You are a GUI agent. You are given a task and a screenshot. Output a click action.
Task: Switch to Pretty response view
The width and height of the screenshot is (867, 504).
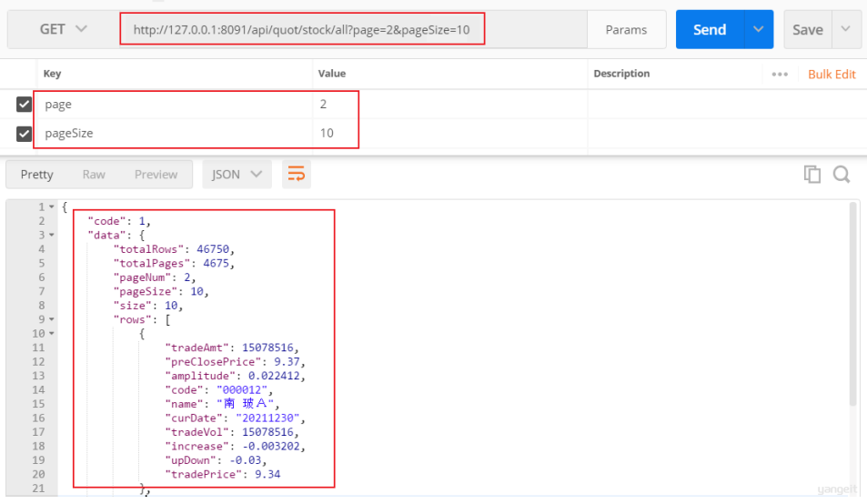click(x=37, y=175)
